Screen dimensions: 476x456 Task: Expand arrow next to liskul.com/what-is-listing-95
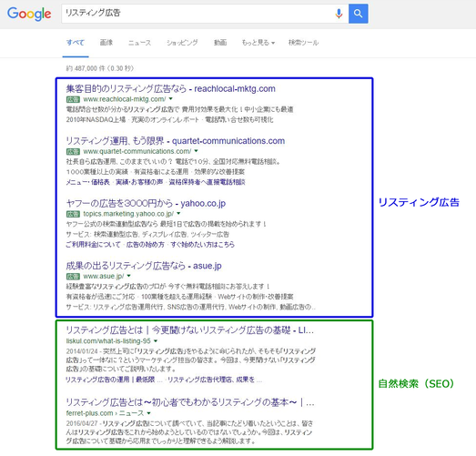tap(156, 341)
